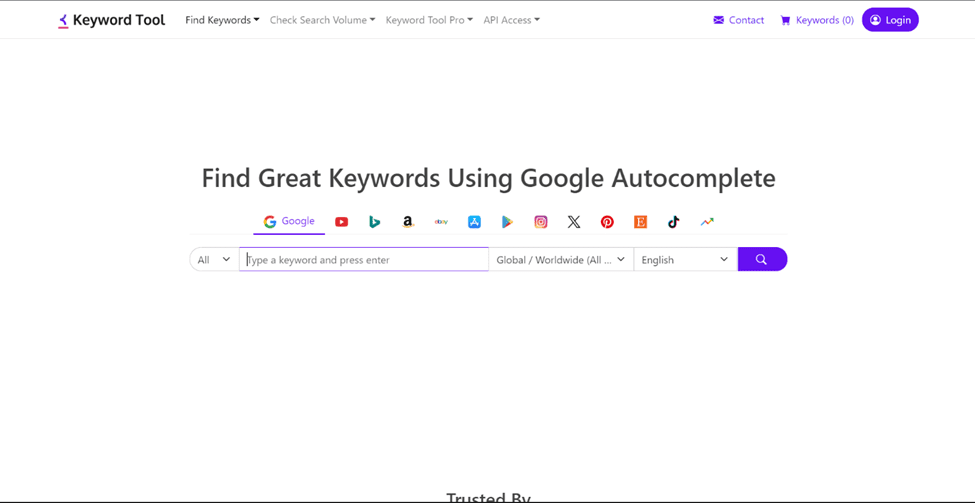The image size is (975, 503).
Task: Click the Login button
Action: click(x=890, y=20)
